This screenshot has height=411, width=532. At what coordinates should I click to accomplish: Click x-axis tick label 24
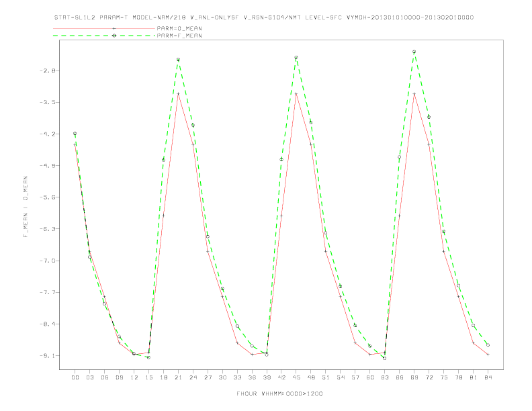(x=193, y=377)
